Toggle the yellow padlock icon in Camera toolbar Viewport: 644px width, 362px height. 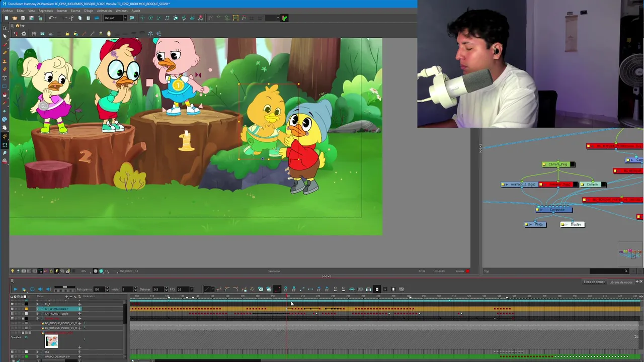tap(67, 34)
